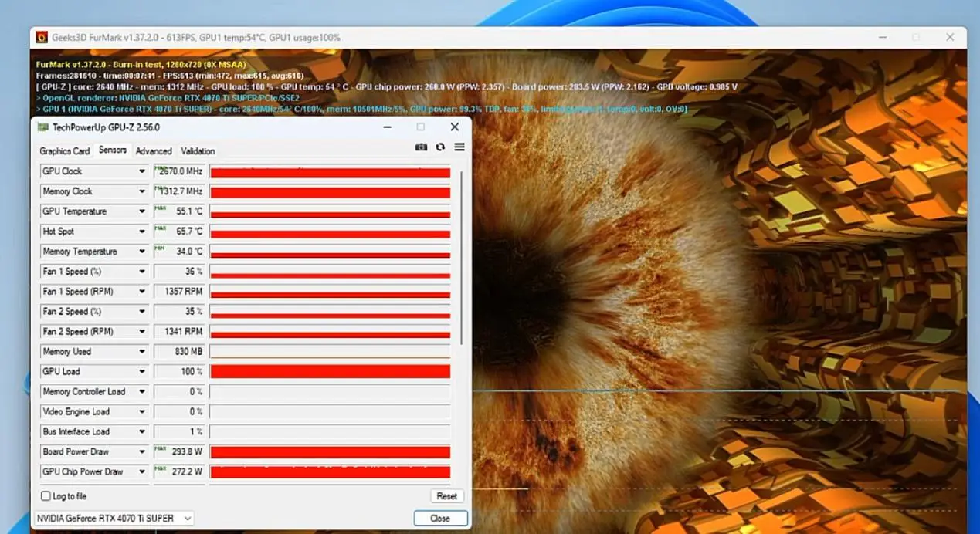Click the GPU-Z refresh icon

pyautogui.click(x=440, y=147)
